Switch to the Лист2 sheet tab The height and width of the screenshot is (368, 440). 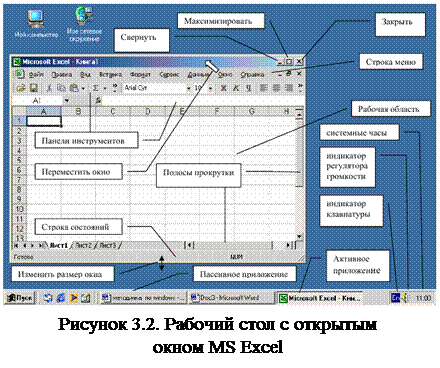click(83, 246)
